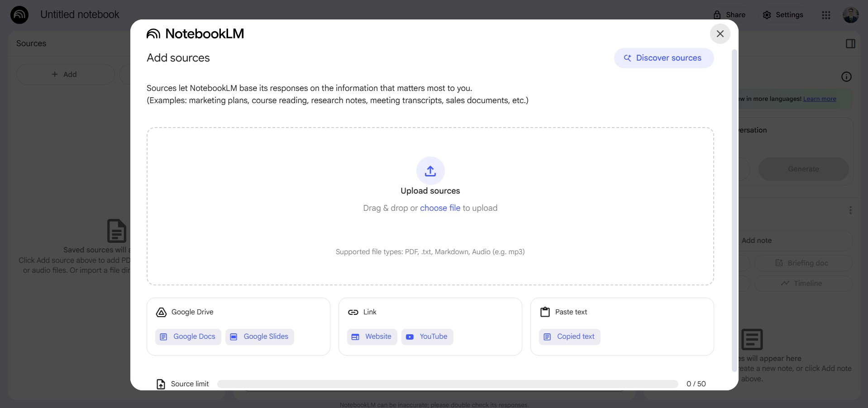Image resolution: width=868 pixels, height=408 pixels.
Task: Select Google Docs source option
Action: coord(188,337)
